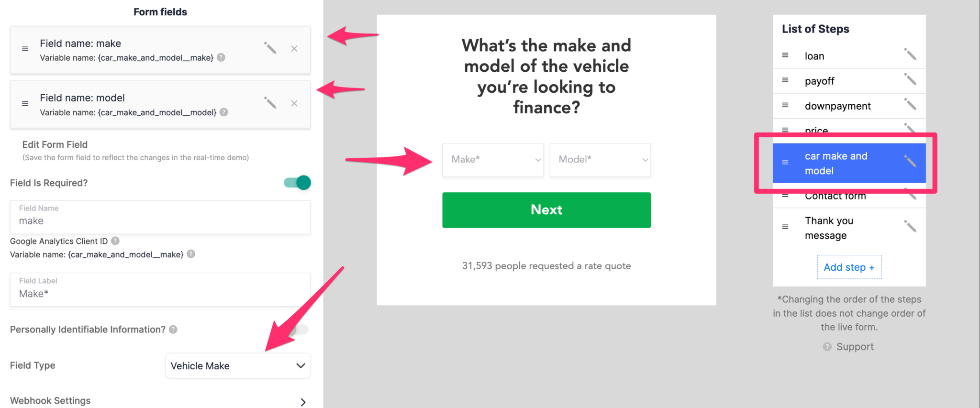The height and width of the screenshot is (408, 980).
Task: Click the Next button on the demo form
Action: [x=546, y=210]
